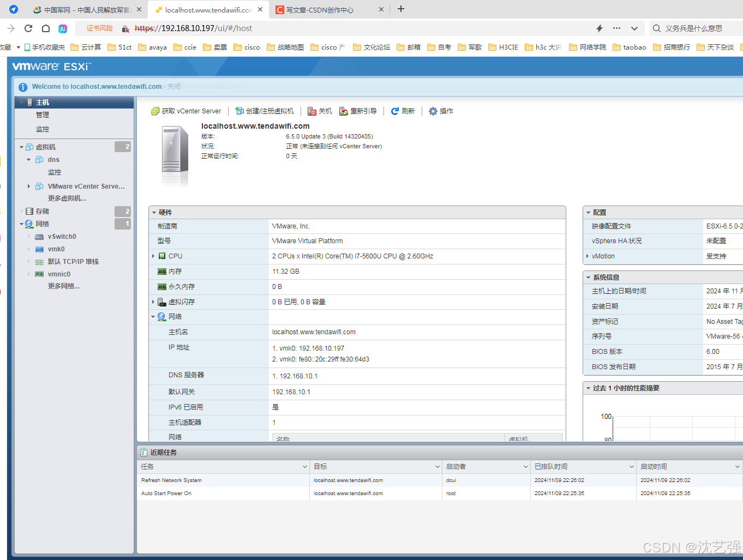Switch to the CSDN 写文章 browser tab
The width and height of the screenshot is (743, 560).
[x=329, y=10]
